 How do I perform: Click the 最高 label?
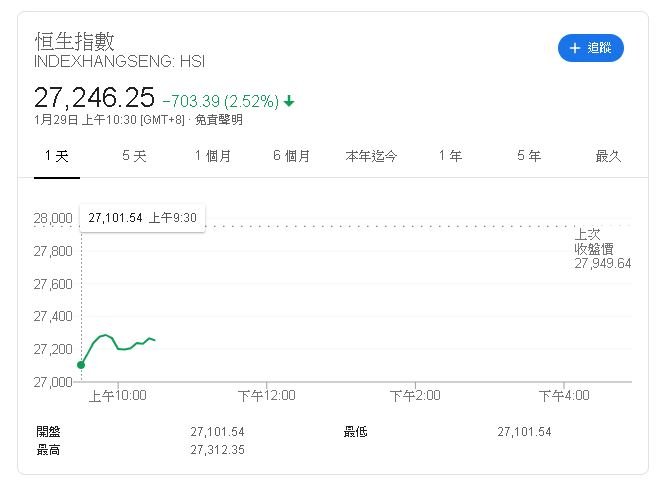[48, 450]
